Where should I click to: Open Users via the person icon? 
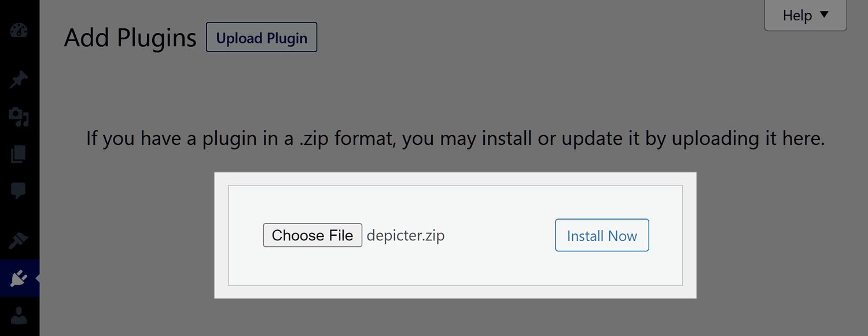[19, 316]
